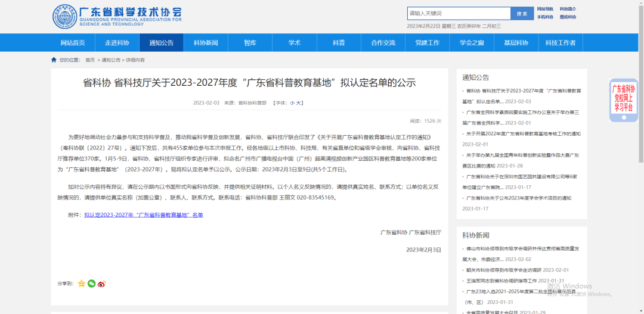Open notice 关于开展2022年度广东省科普教育基地考核工作的通知

(524, 133)
